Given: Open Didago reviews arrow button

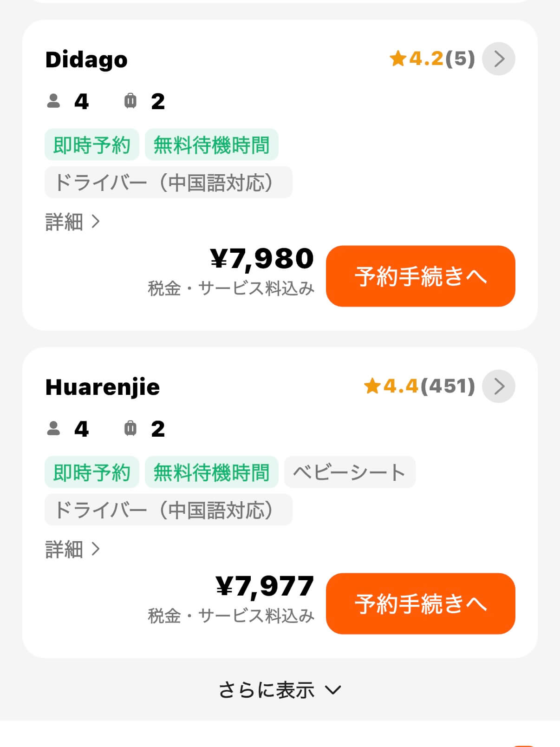Looking at the screenshot, I should (x=498, y=59).
